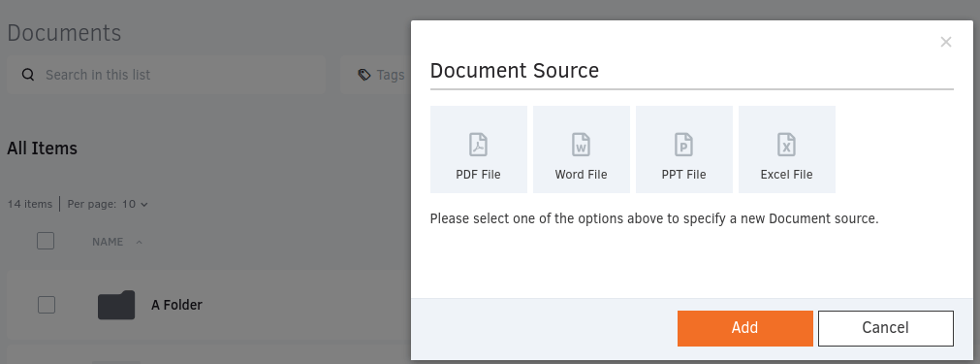This screenshot has width=980, height=364.
Task: Click the 'Please select one of the options' hint
Action: pyautogui.click(x=654, y=219)
